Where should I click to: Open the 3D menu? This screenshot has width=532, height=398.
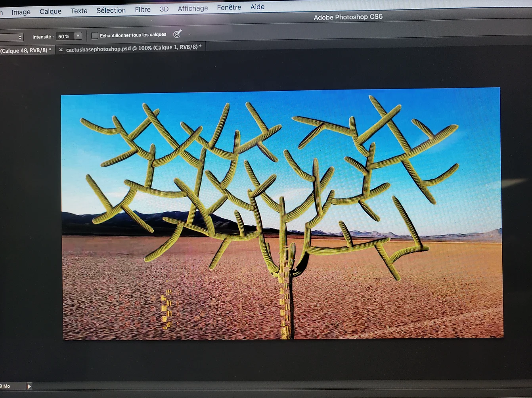tap(164, 9)
